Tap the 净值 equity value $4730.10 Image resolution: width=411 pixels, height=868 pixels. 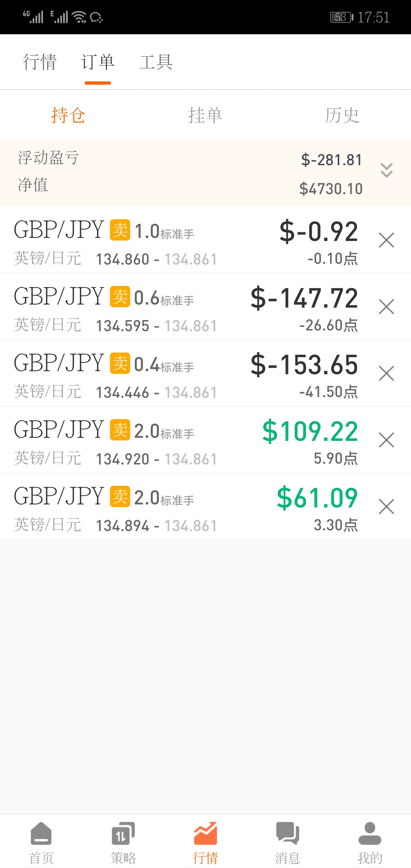(331, 189)
